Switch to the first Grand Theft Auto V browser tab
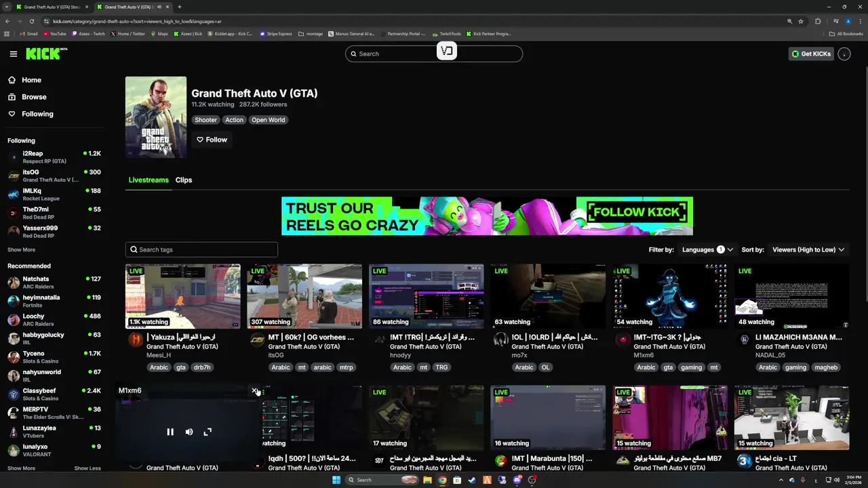This screenshot has width=868, height=488. pyautogui.click(x=53, y=7)
